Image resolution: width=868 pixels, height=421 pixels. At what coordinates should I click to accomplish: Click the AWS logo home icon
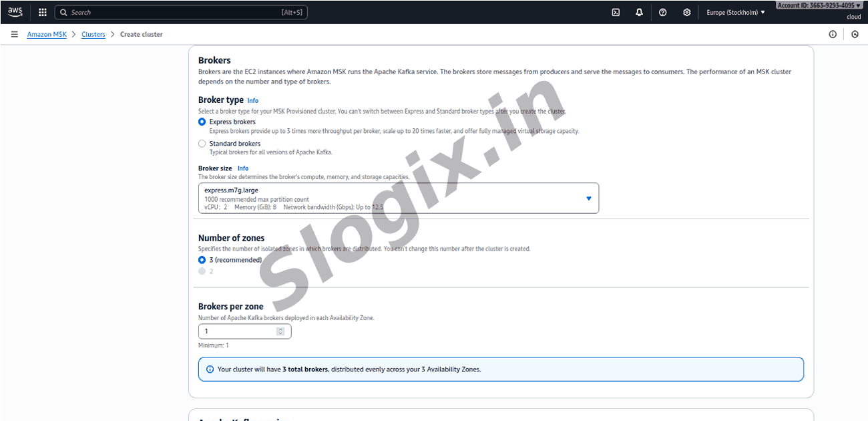15,11
